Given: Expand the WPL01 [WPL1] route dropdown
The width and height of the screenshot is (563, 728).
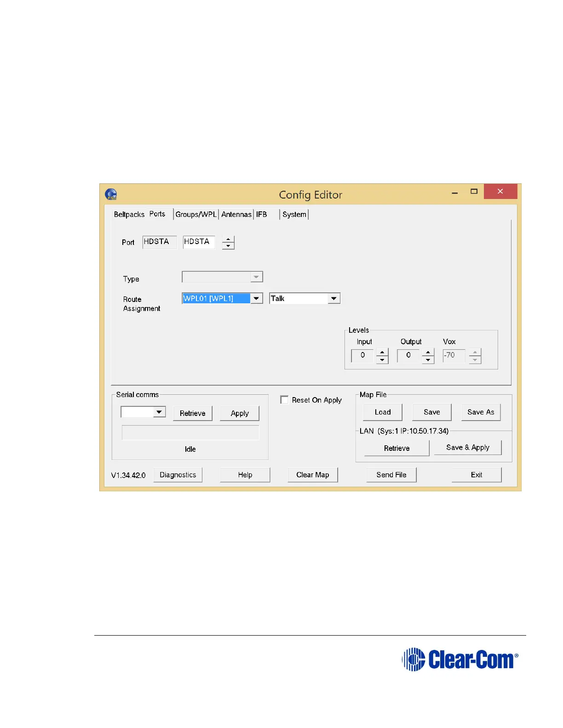Looking at the screenshot, I should [257, 298].
